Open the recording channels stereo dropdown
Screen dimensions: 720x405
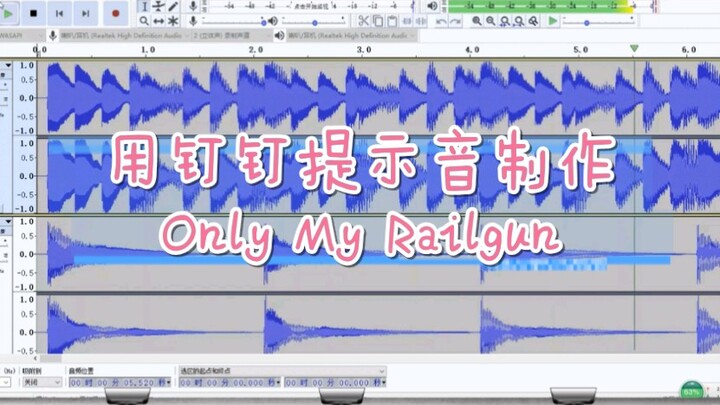click(x=232, y=35)
